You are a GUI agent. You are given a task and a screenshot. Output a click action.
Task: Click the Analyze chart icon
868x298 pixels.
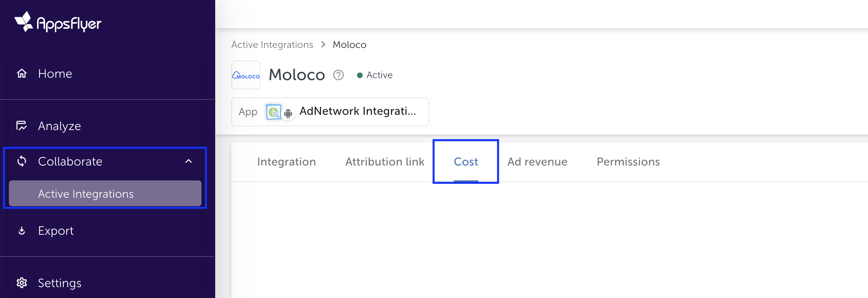pyautogui.click(x=22, y=126)
